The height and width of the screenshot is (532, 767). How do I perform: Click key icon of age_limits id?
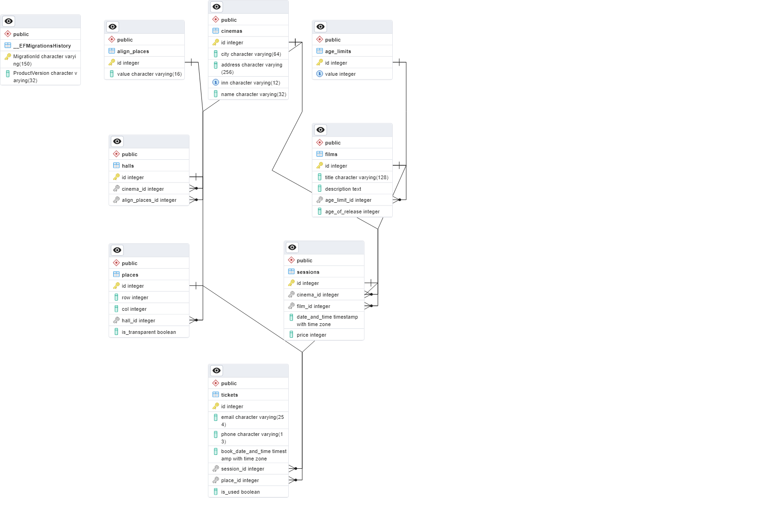[x=319, y=63]
